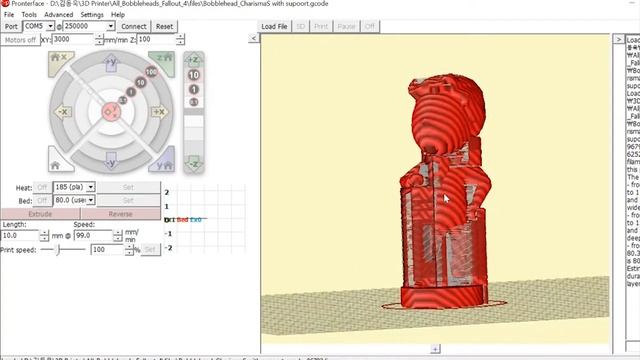Open Advanced menu

click(59, 14)
